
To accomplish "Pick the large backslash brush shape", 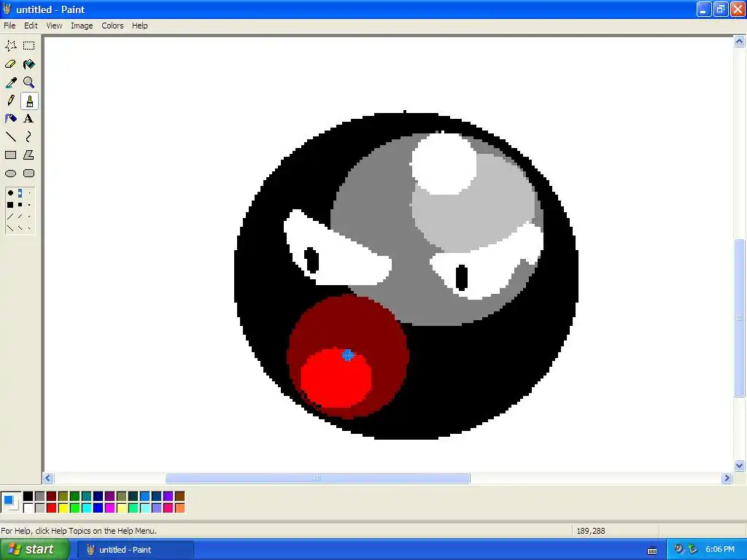I will tap(10, 228).
